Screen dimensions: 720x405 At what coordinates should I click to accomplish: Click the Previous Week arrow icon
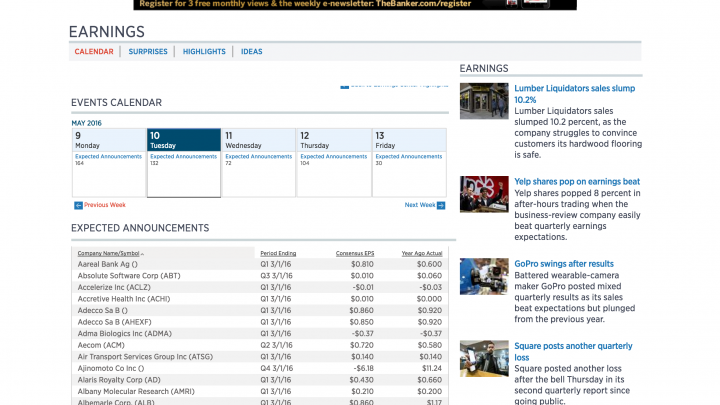(79, 205)
